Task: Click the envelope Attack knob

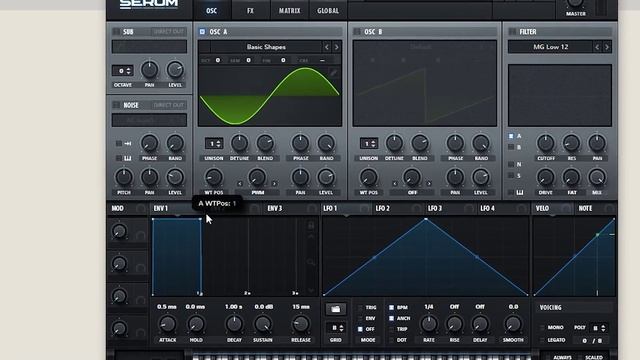Action: click(x=167, y=324)
